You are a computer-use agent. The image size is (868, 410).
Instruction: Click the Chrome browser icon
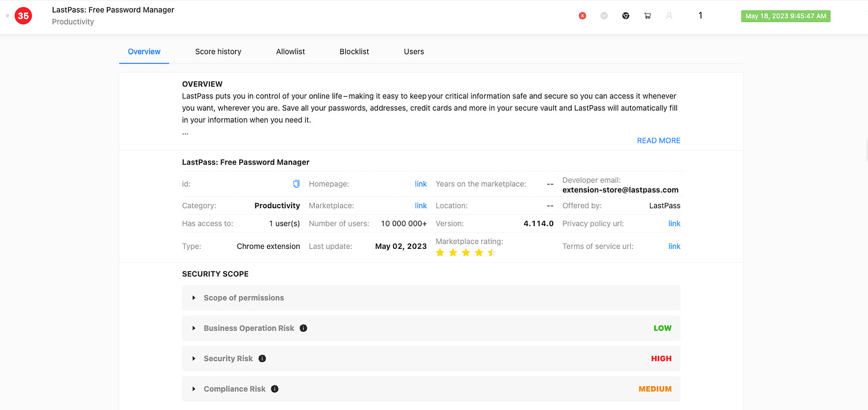[625, 16]
